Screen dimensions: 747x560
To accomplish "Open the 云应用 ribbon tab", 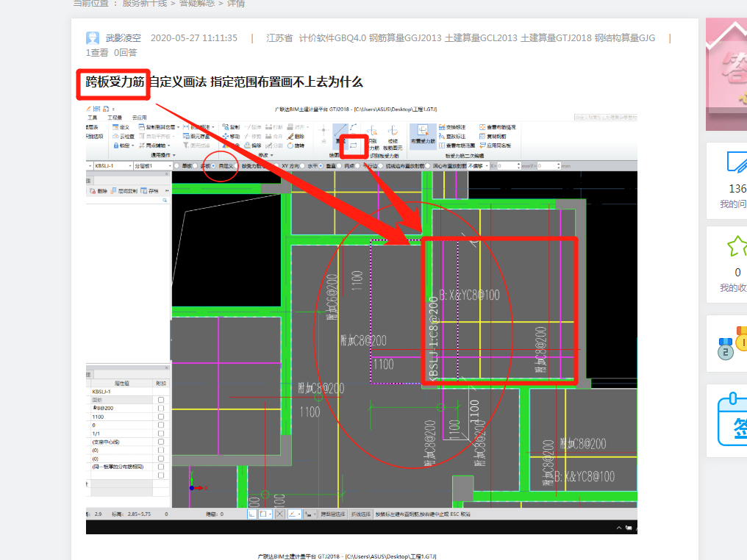I will tap(140, 118).
